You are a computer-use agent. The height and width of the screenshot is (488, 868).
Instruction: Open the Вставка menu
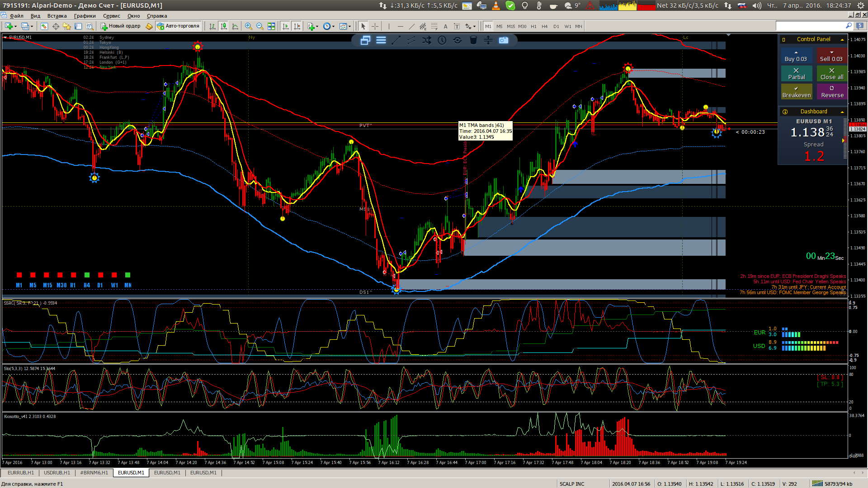pyautogui.click(x=57, y=16)
